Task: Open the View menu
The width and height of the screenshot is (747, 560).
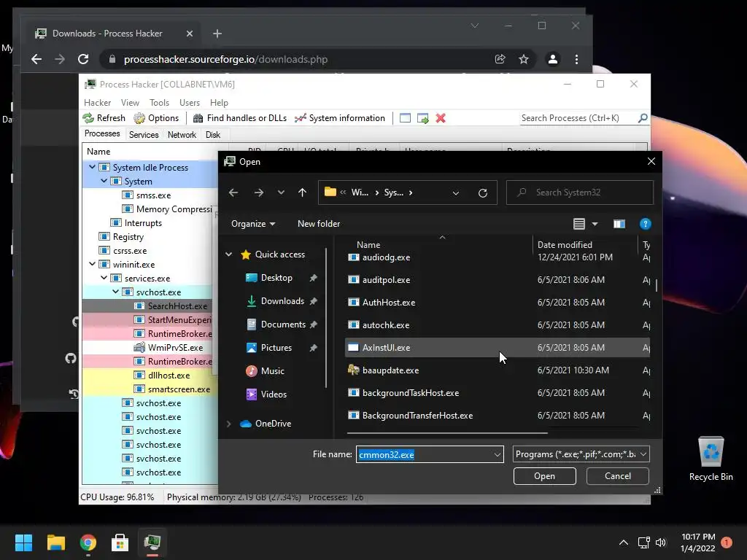Action: pos(130,103)
